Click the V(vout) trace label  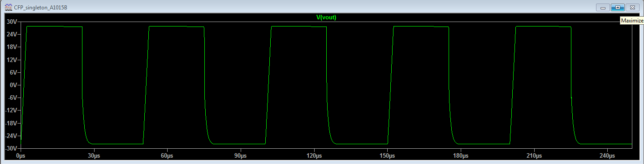[x=326, y=18]
